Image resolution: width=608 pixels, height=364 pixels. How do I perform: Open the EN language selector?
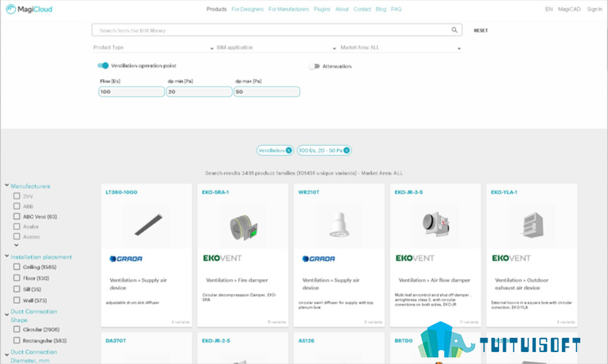[548, 9]
